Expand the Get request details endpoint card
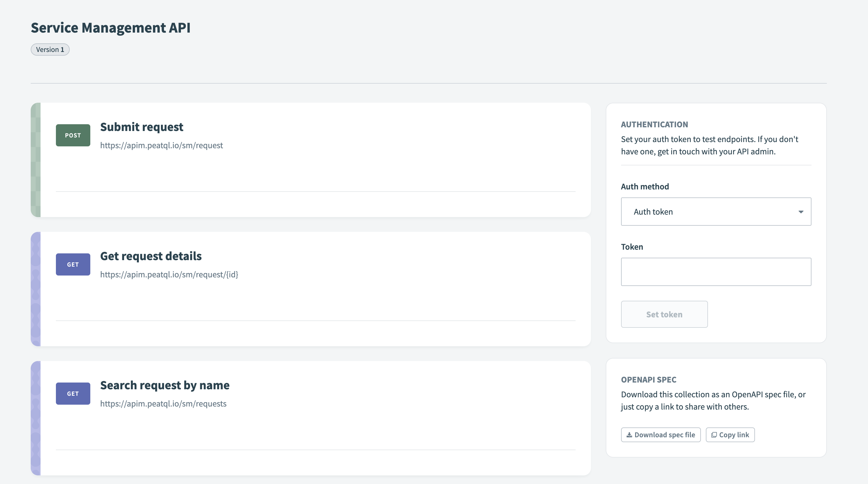 coord(151,256)
